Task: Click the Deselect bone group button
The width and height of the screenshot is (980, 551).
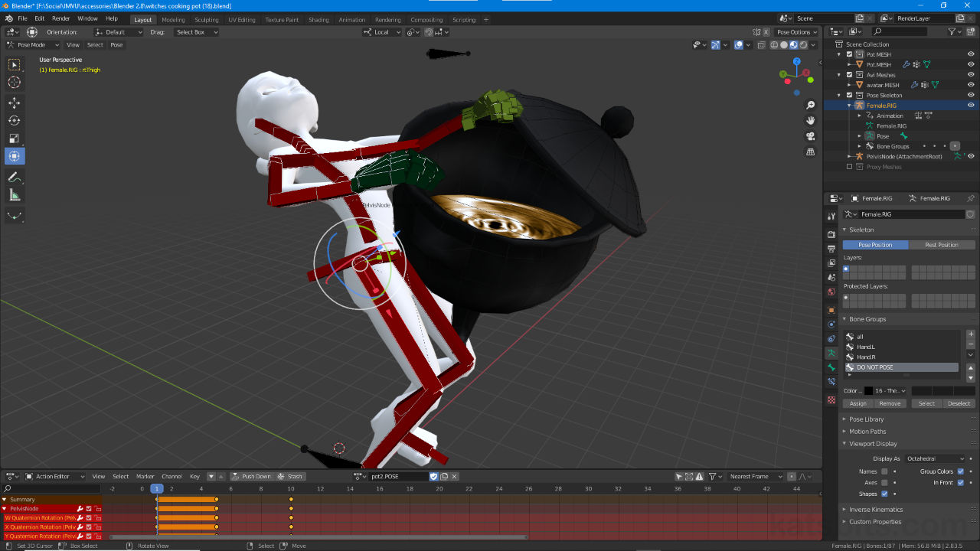Action: [x=959, y=403]
